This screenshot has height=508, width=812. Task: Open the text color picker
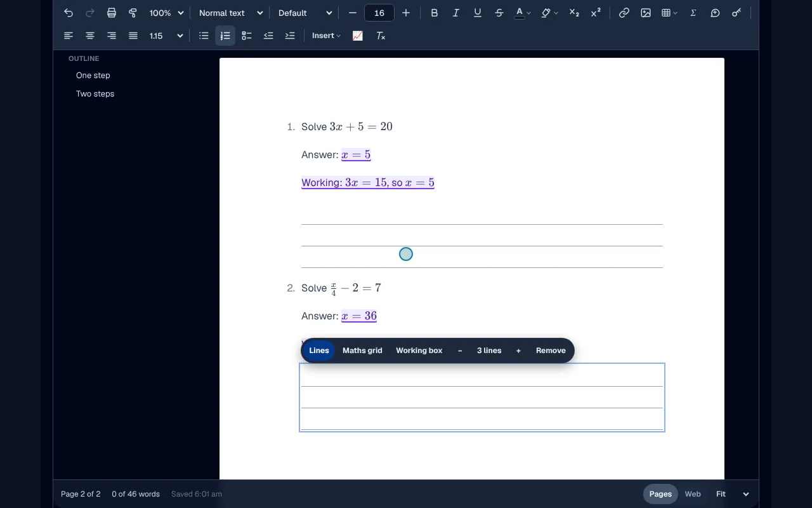click(522, 13)
